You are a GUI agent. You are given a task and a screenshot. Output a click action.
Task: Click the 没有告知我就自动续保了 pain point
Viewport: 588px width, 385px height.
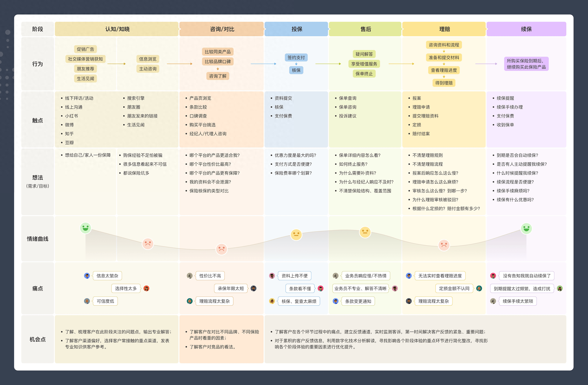pos(526,276)
